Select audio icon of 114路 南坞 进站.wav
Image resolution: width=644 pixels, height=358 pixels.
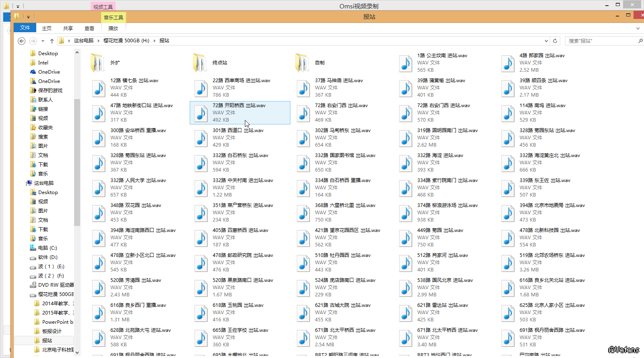pos(508,113)
